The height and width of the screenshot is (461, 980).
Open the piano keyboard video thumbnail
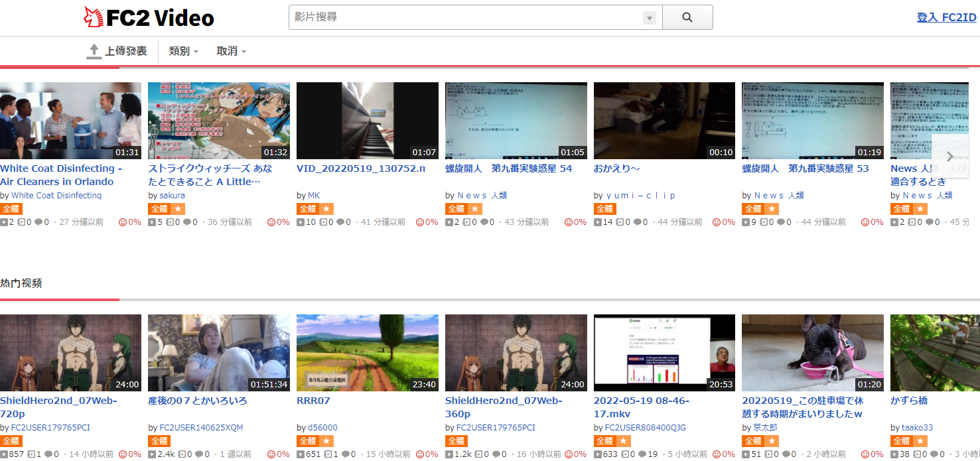(367, 121)
